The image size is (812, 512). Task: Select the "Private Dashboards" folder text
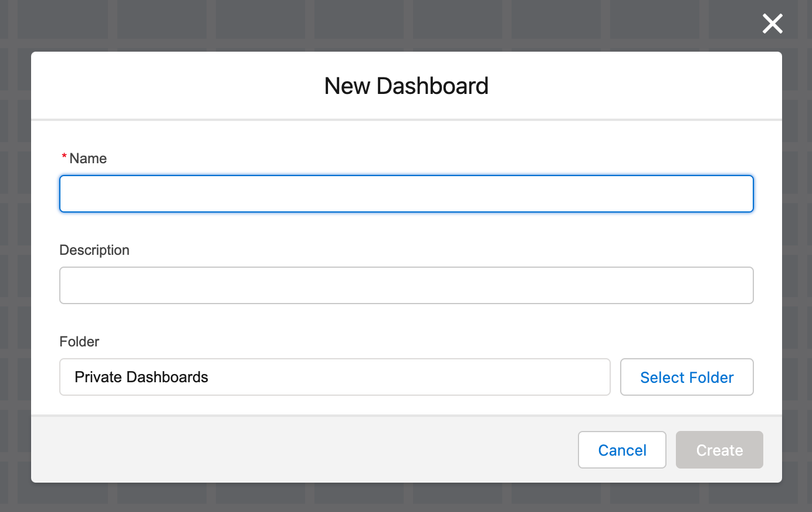coord(141,377)
